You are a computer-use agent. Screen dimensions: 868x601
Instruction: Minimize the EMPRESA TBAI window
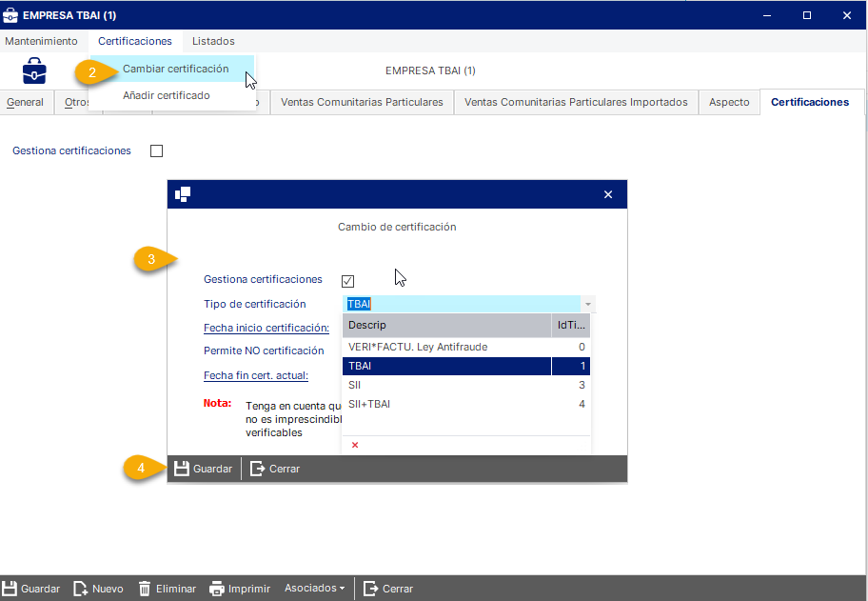pyautogui.click(x=767, y=15)
